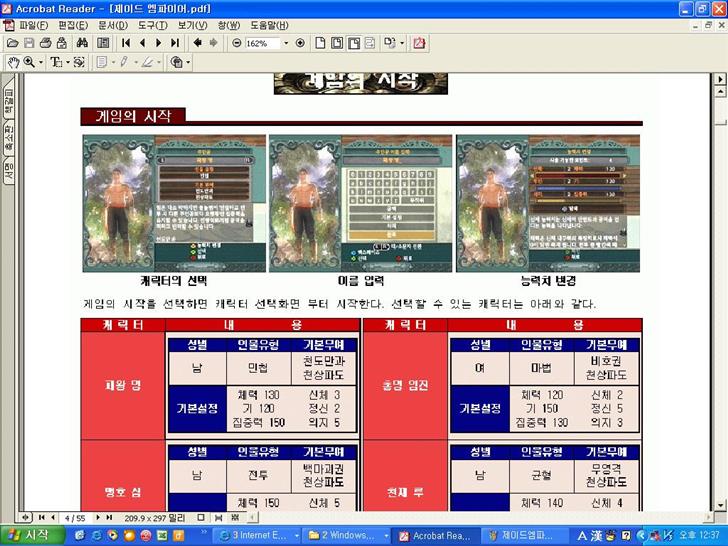This screenshot has height=546, width=728.
Task: Open the 문서(D) menu
Action: pos(113,26)
